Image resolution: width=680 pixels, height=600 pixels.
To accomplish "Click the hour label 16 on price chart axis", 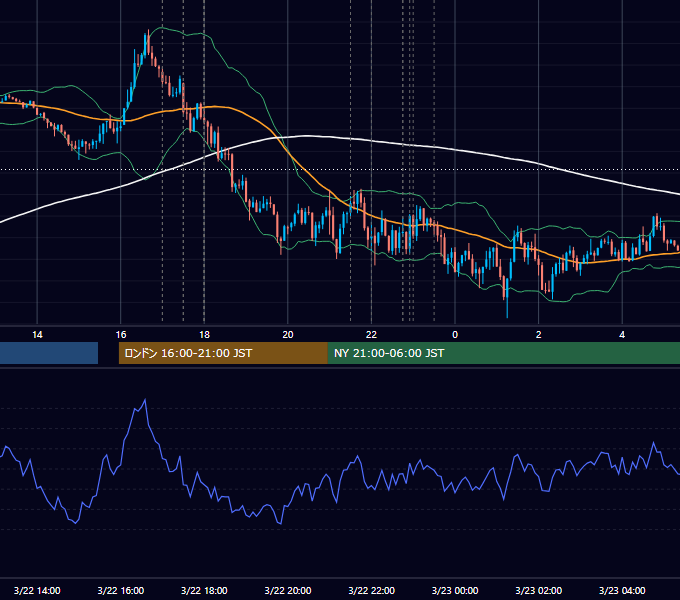I will click(121, 335).
